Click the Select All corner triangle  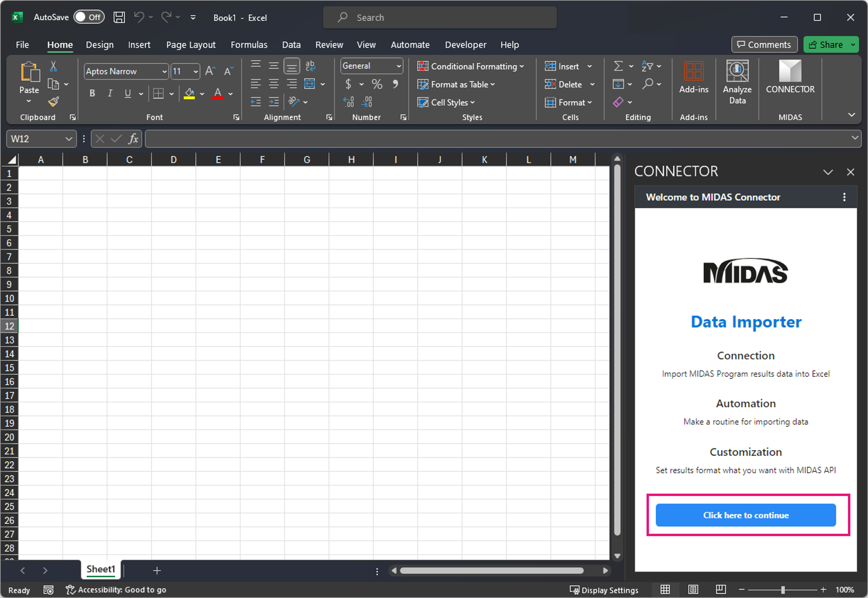point(12,160)
